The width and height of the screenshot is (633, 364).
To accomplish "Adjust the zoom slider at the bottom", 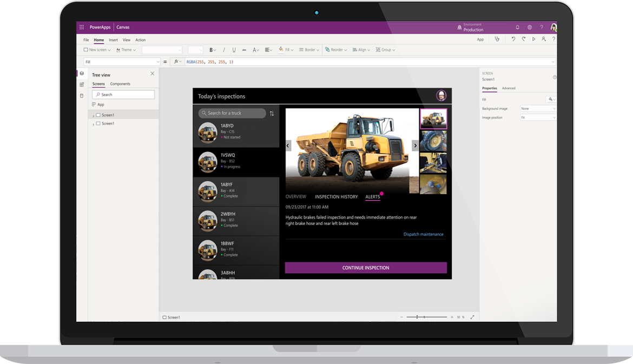I will coord(418,316).
